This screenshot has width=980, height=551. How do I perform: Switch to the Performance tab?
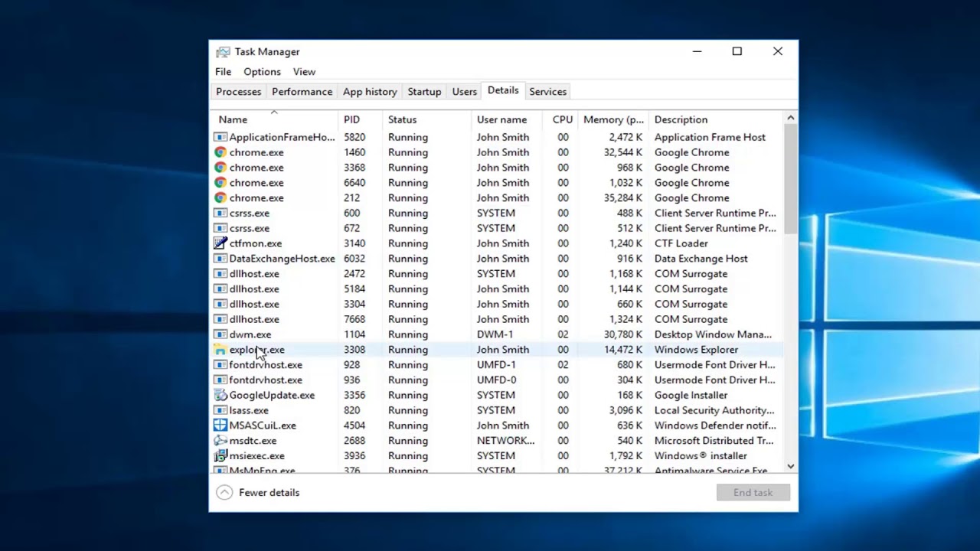[302, 92]
